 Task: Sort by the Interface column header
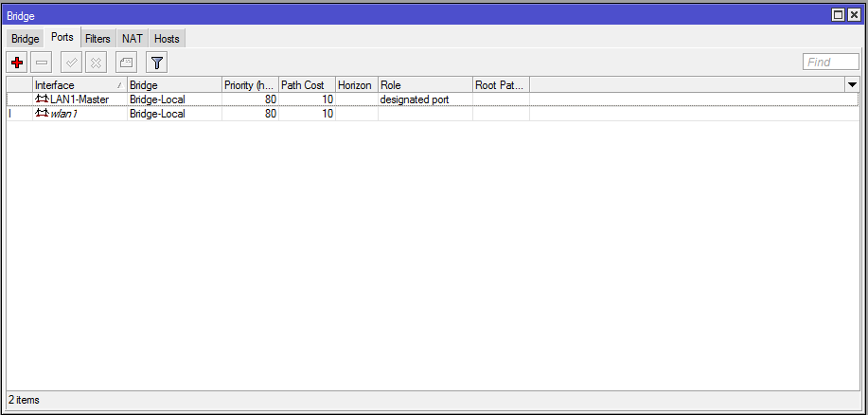click(x=76, y=85)
